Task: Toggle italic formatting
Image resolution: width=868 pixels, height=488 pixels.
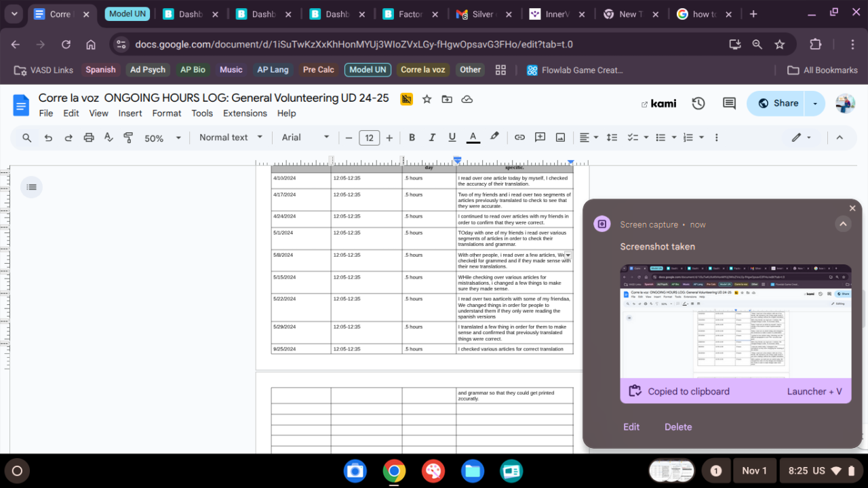Action: point(432,138)
